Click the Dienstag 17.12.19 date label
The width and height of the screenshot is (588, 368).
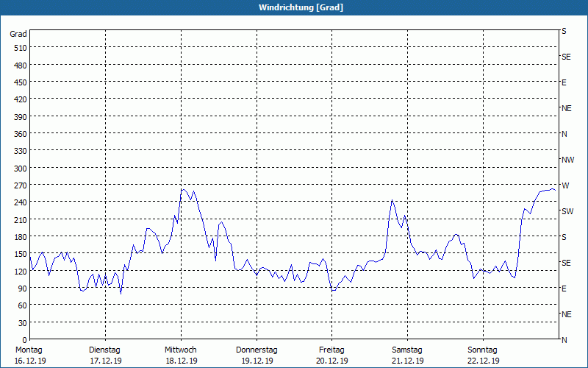[x=105, y=355]
